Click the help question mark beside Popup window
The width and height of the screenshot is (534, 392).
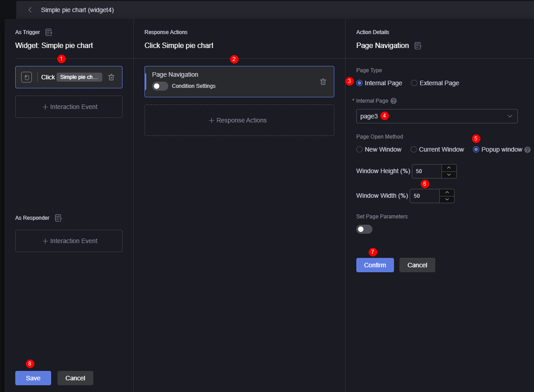point(527,150)
